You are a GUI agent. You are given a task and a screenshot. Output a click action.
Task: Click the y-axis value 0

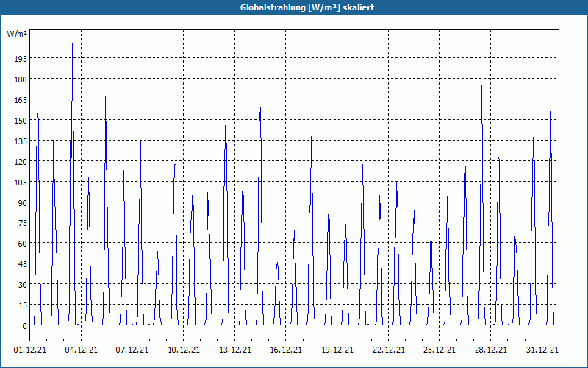click(24, 326)
